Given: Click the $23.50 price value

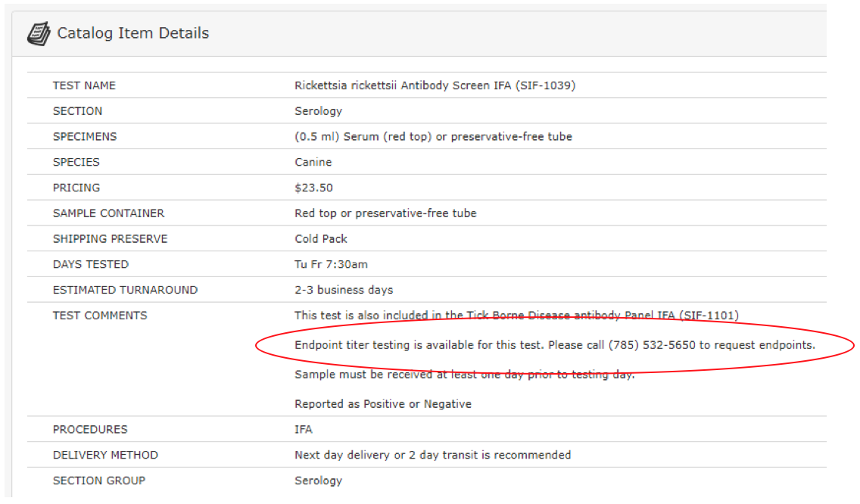Looking at the screenshot, I should [313, 188].
